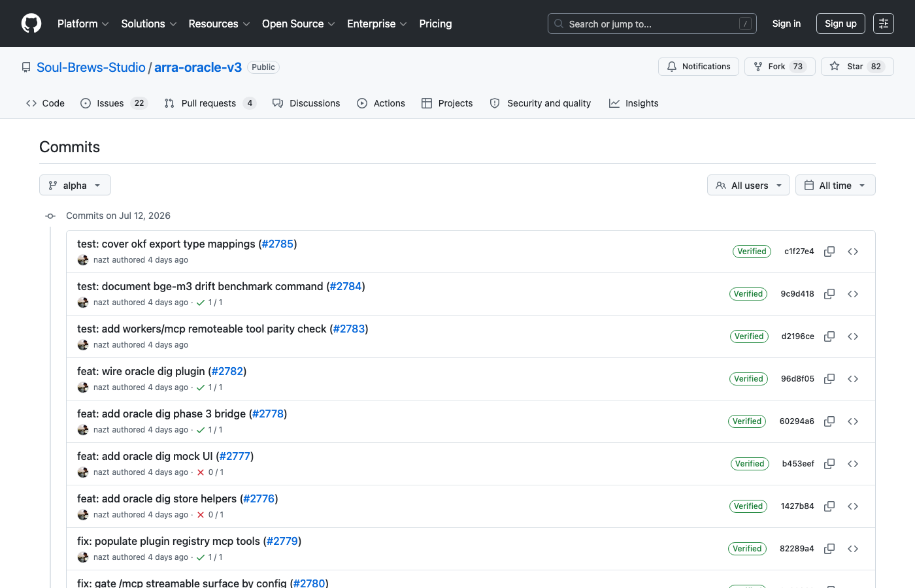Focus the Search or jump to field
This screenshot has height=588, width=915.
(x=652, y=24)
